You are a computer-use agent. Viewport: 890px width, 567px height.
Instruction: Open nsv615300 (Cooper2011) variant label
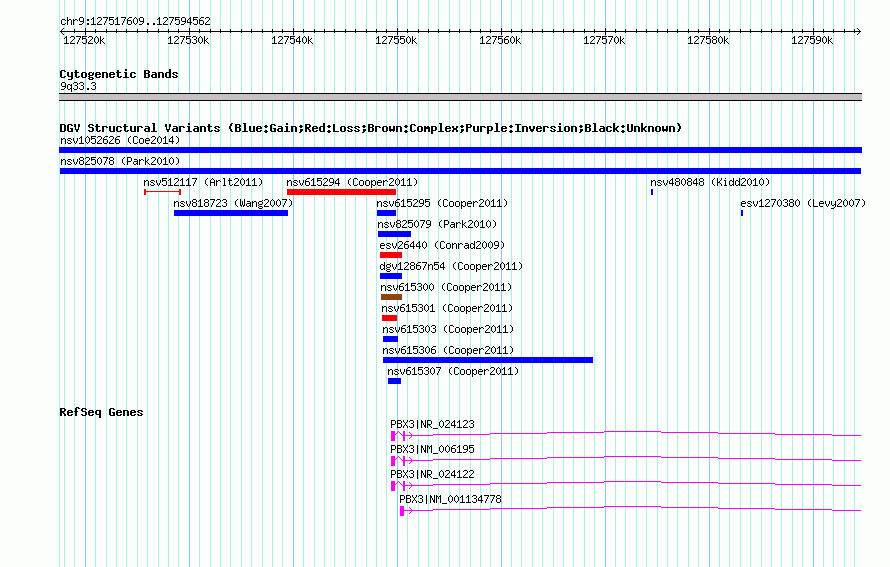point(446,287)
